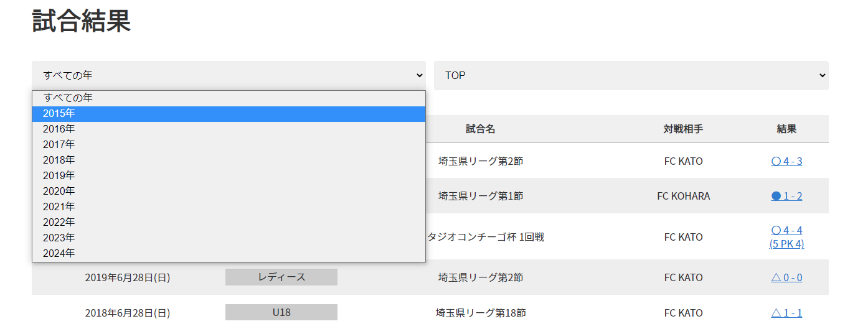Viewport: 868px width, 334px height.
Task: Choose 2016年 in the year dropdown
Action: coord(229,129)
